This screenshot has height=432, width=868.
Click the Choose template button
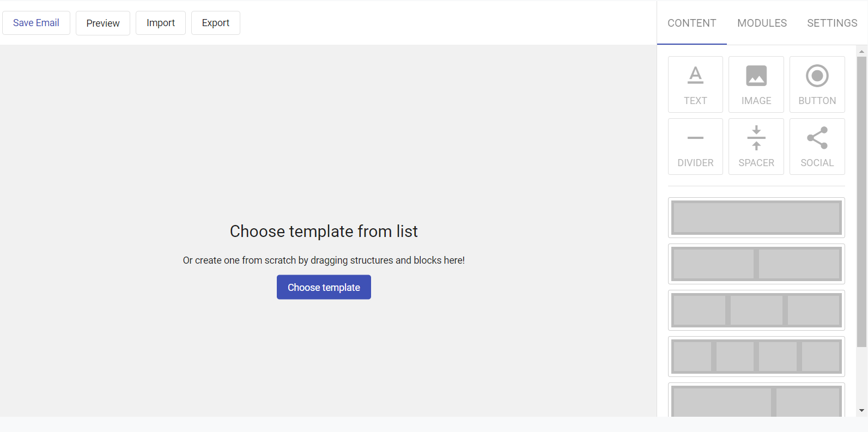tap(324, 287)
